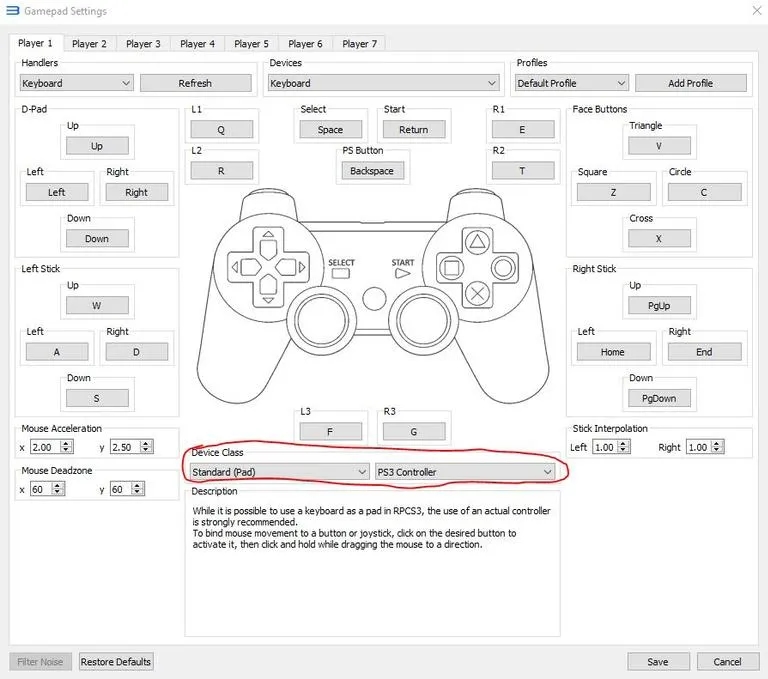The width and height of the screenshot is (768, 679).
Task: Rebind the PS Button mapped to Backspace
Action: click(x=372, y=171)
